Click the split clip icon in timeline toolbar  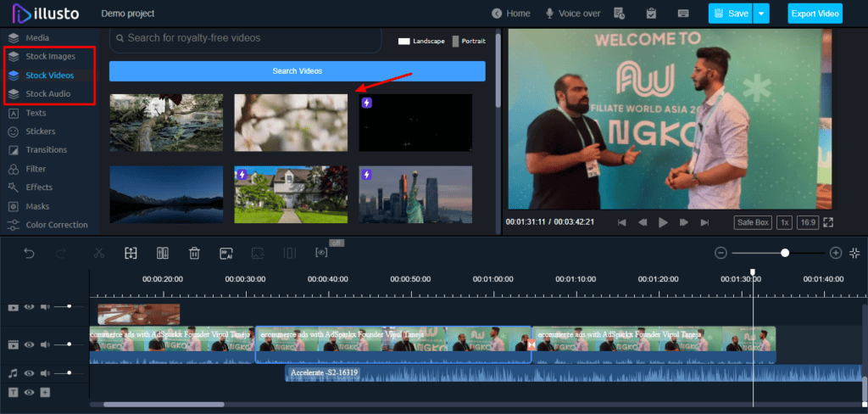click(163, 253)
